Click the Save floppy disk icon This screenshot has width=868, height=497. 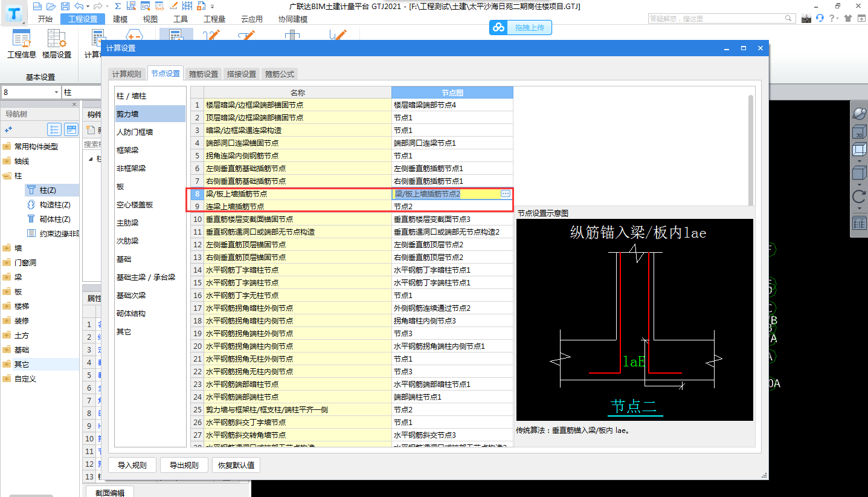[x=64, y=6]
